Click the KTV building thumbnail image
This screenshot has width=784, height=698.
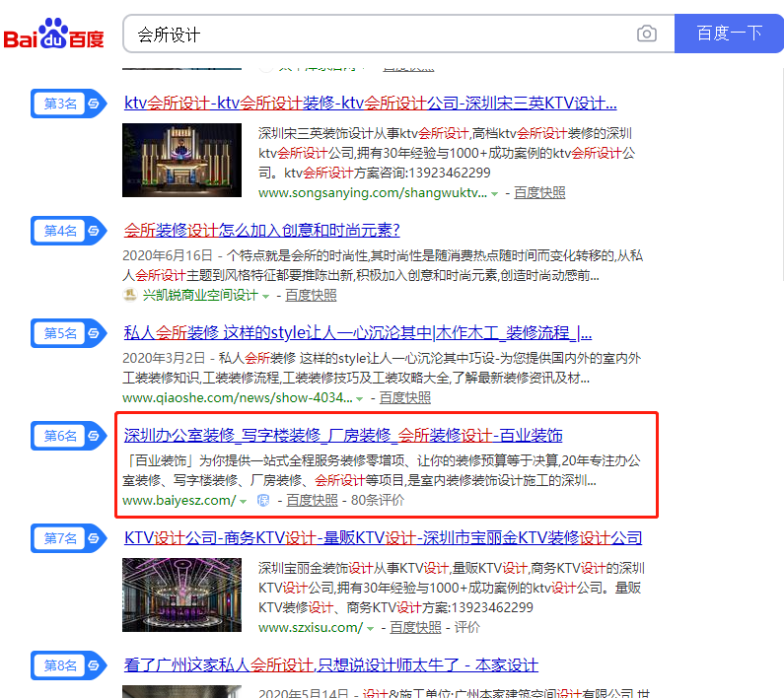click(182, 160)
